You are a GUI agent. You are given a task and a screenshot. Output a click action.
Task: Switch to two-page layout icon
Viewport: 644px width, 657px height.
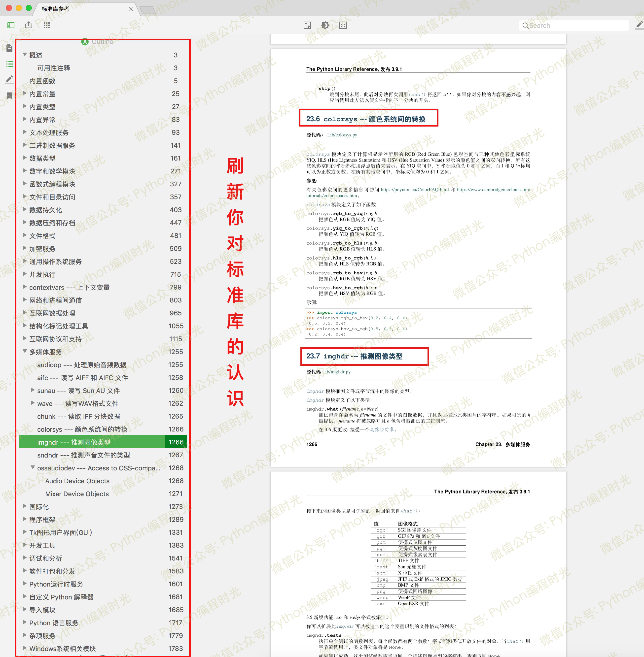point(343,25)
